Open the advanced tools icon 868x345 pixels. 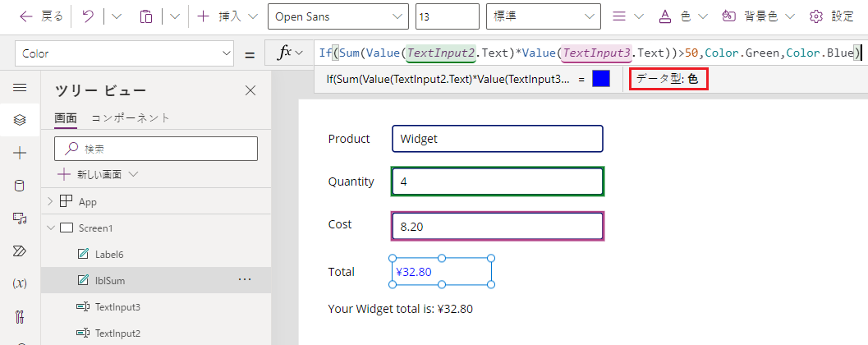tap(20, 317)
